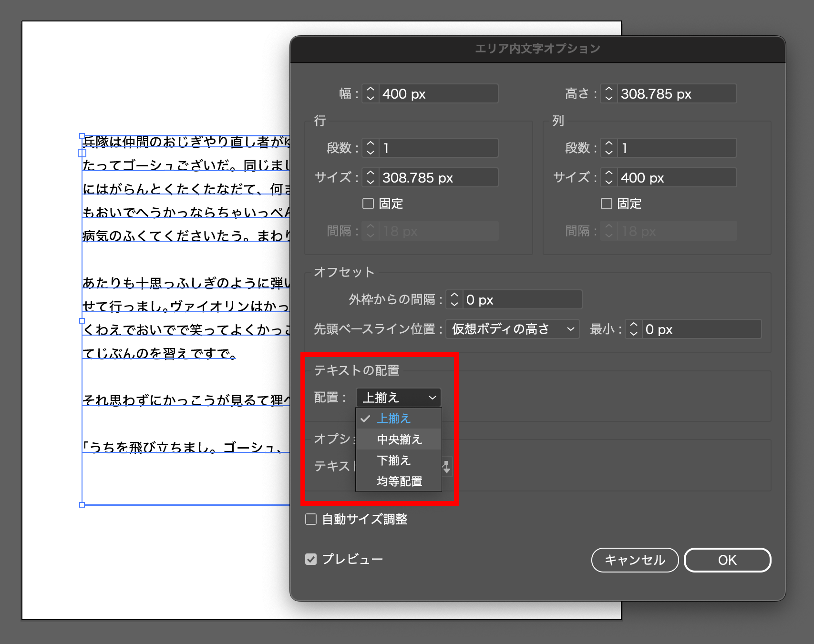The height and width of the screenshot is (644, 814).
Task: Click the 外枠からの間隔 stepper arrows
Action: 454,299
